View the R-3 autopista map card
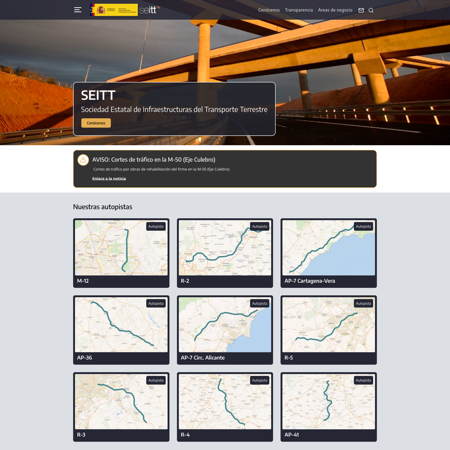450x450 pixels. [x=121, y=407]
